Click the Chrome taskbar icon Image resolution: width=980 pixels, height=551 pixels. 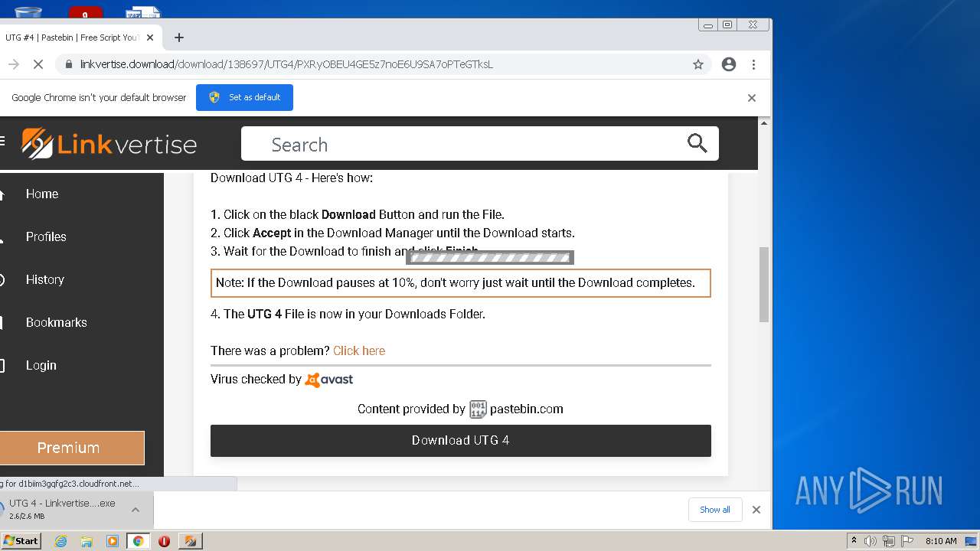click(139, 541)
